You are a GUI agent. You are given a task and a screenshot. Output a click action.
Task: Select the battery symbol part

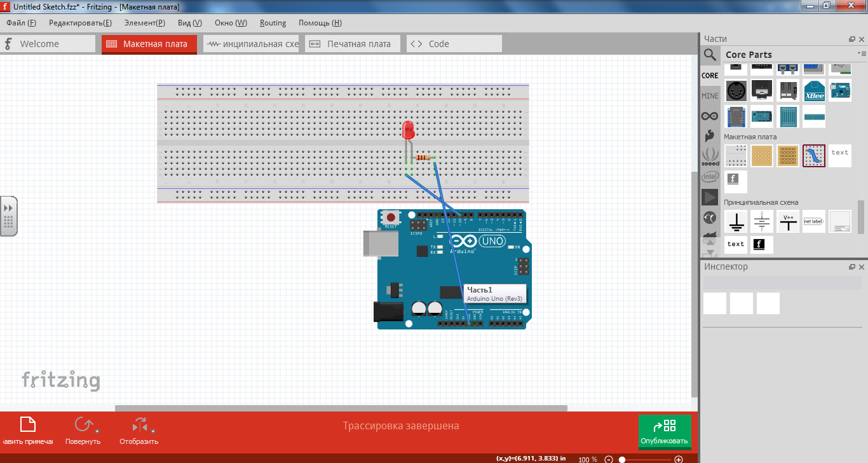(x=762, y=221)
